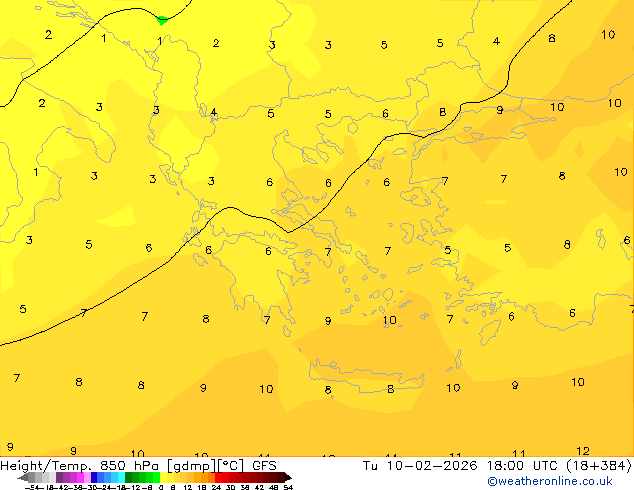Pick the pure yellow swatch in the legend
The width and height of the screenshot is (634, 490).
[x=163, y=477]
